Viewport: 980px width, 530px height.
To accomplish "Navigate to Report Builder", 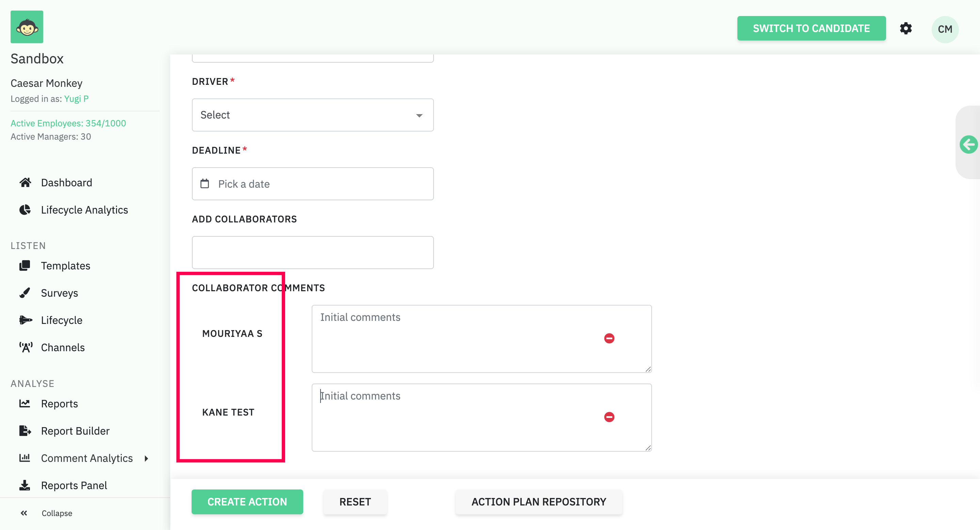I will 75,431.
